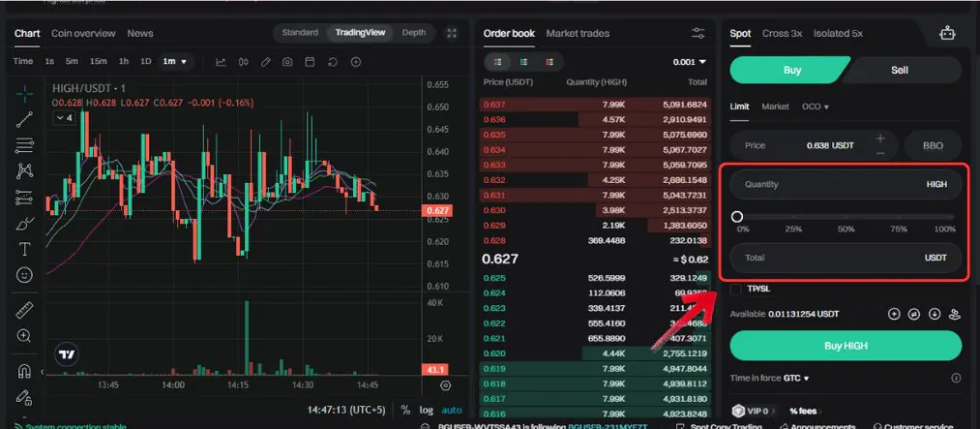Select the ruler measure tool

click(24, 310)
